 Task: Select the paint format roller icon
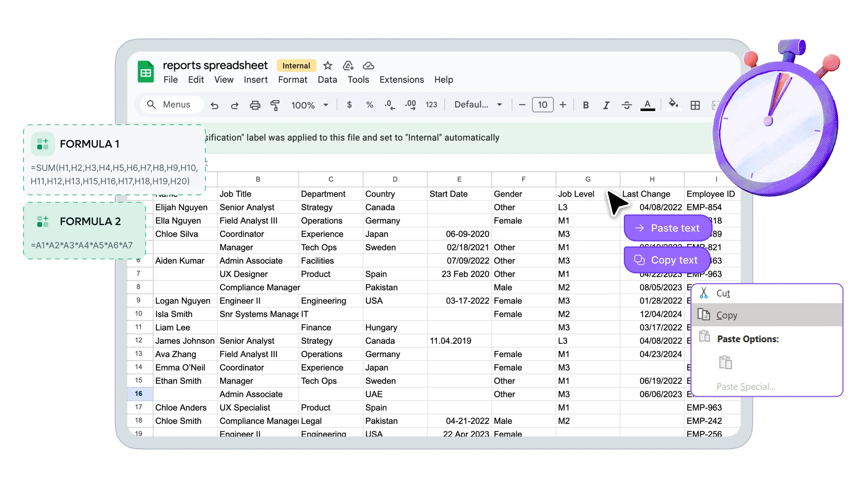[x=275, y=106]
